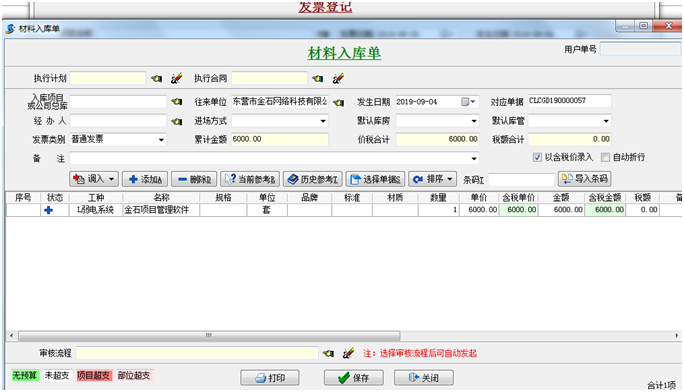Click the 数量 column header
The image size is (684, 392).
[438, 198]
